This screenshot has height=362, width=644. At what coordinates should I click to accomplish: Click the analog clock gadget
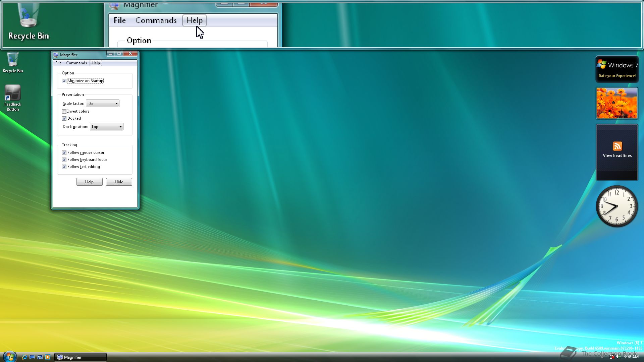[617, 206]
